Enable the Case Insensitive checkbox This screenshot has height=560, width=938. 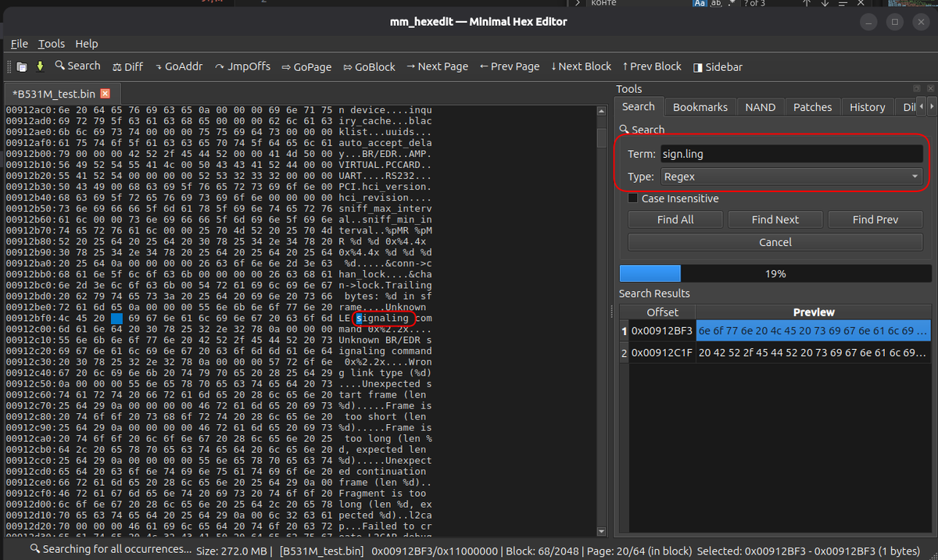click(632, 198)
